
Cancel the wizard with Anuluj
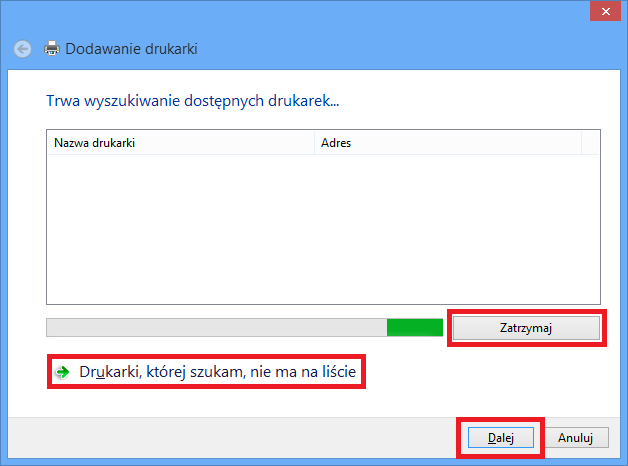(576, 438)
